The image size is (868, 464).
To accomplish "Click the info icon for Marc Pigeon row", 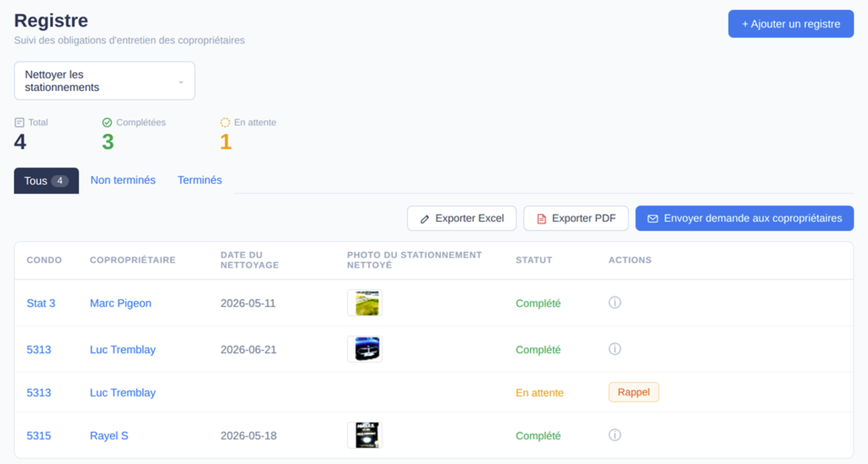I will coord(614,303).
